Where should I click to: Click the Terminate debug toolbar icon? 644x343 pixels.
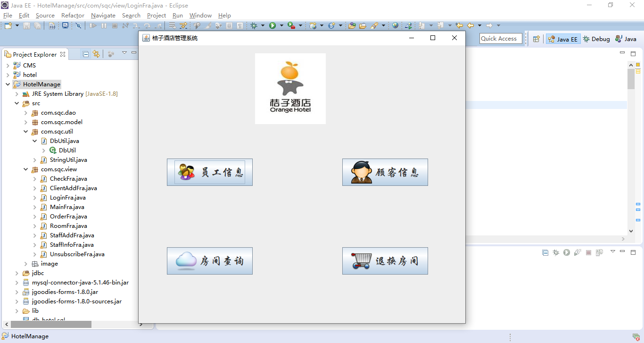tap(115, 26)
